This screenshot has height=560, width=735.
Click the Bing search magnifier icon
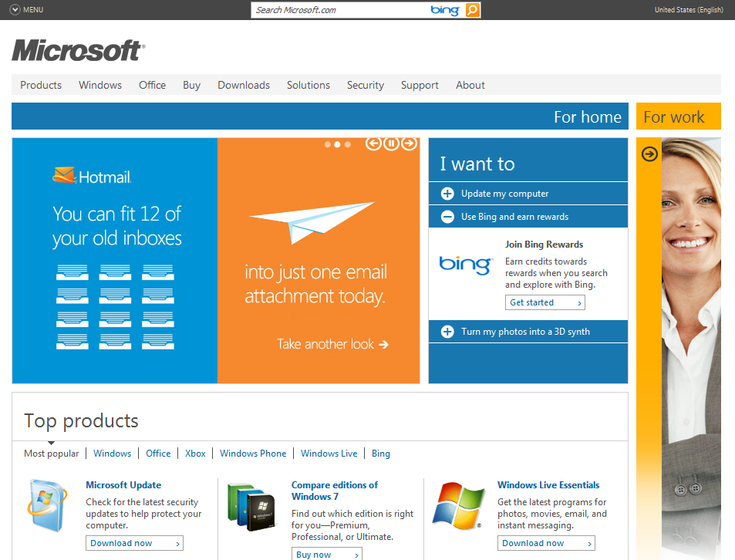472,10
